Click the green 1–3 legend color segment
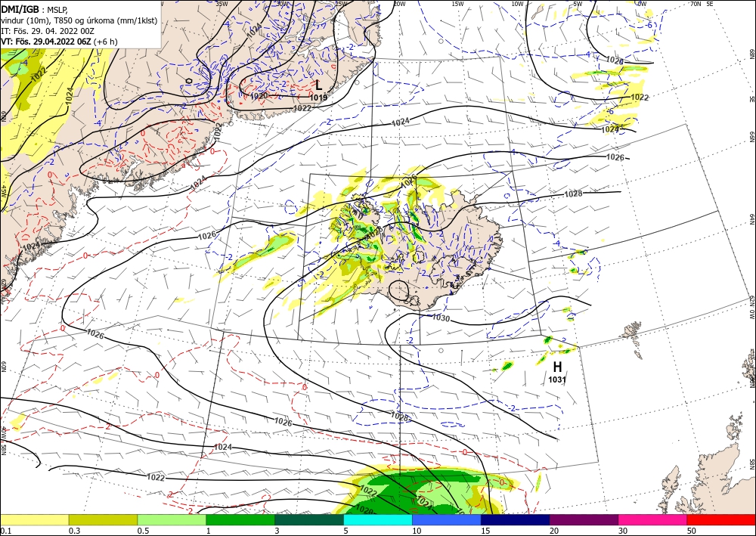 [240, 519]
